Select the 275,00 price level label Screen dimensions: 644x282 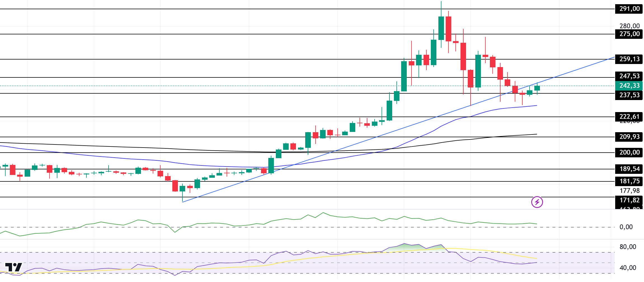(x=629, y=34)
